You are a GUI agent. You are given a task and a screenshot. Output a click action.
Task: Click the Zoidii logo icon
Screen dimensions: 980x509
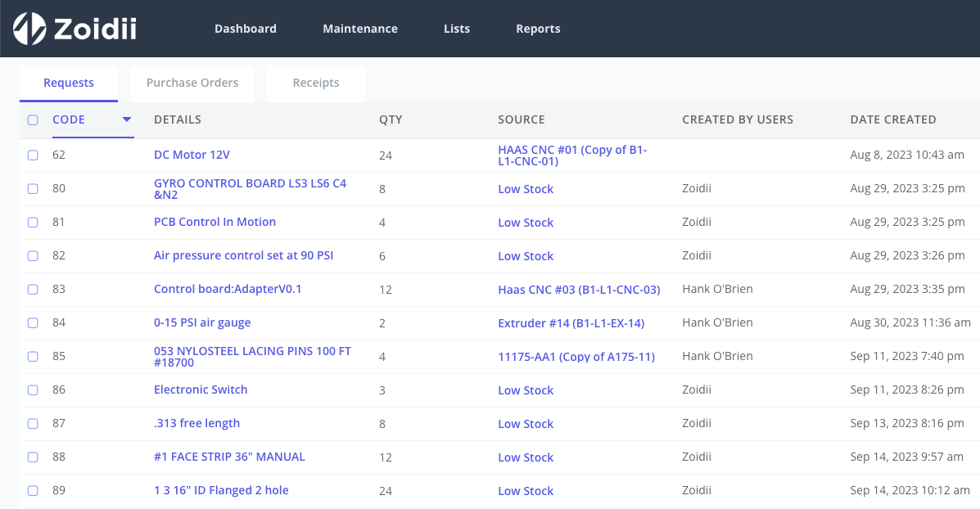point(29,29)
